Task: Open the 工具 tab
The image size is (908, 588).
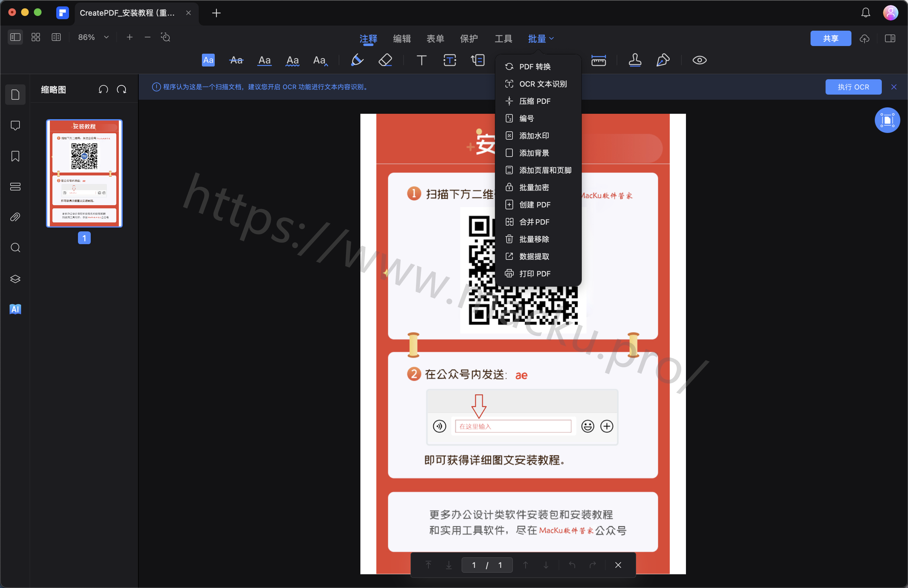Action: 503,39
